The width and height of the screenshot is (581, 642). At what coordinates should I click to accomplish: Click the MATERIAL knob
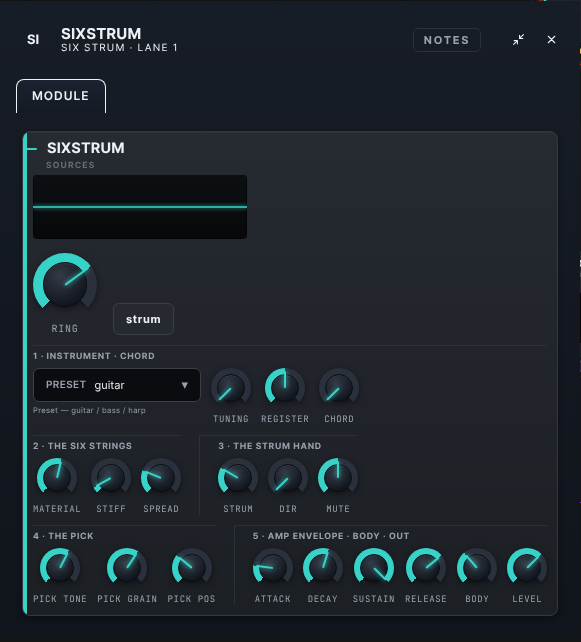[x=57, y=478]
